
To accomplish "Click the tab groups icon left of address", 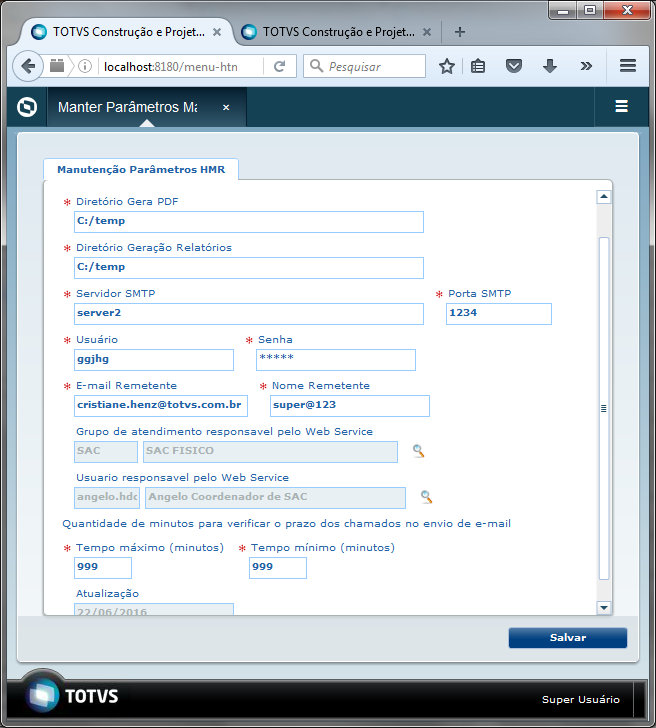I will [57, 66].
